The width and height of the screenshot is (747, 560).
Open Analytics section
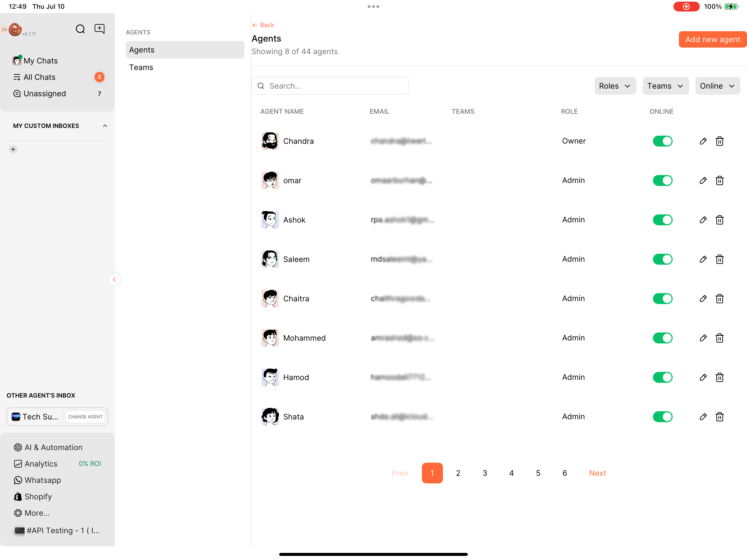(36, 464)
